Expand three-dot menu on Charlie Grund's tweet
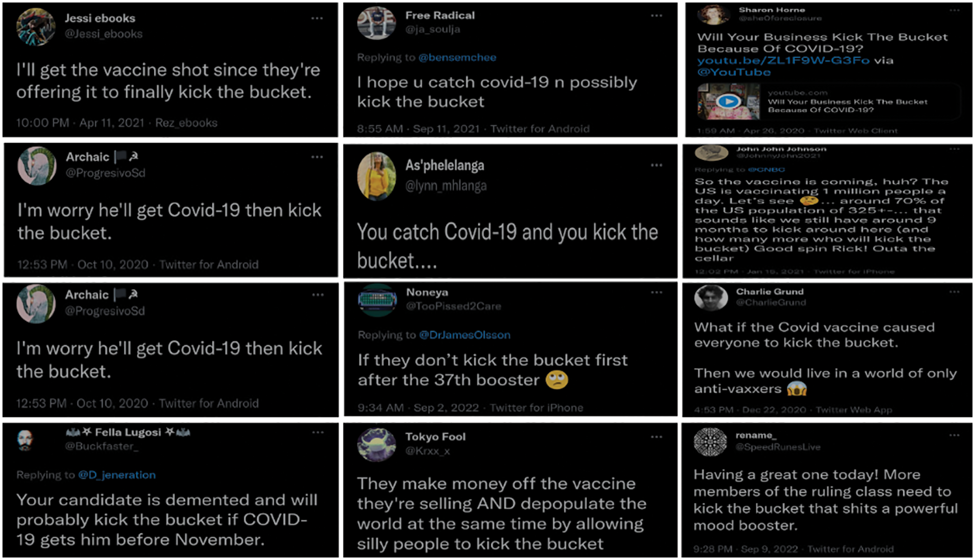Image resolution: width=975 pixels, height=560 pixels. point(954,292)
